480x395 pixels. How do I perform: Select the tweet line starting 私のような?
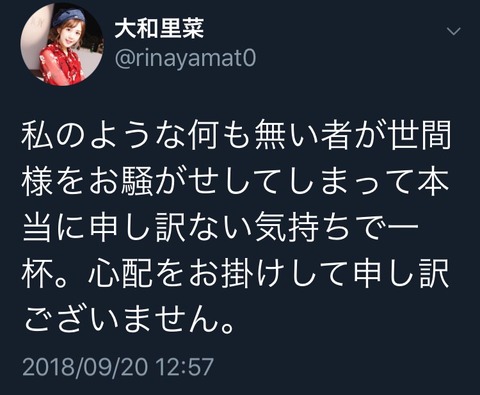coord(236,136)
